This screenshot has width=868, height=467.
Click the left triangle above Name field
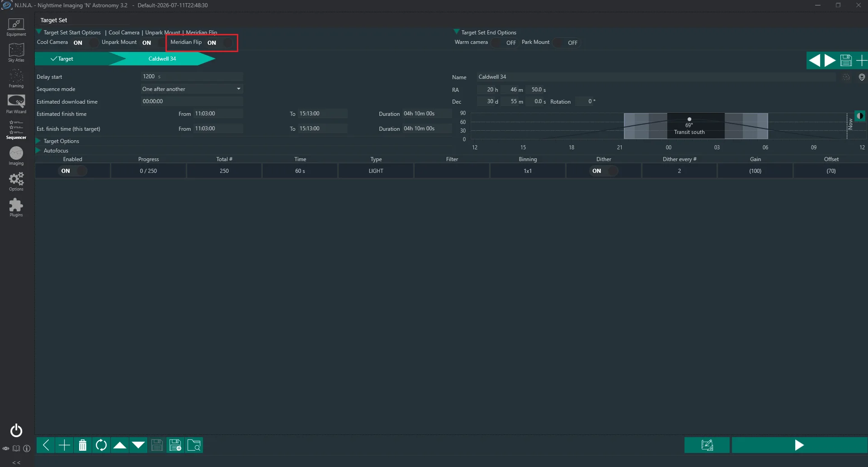click(x=815, y=61)
